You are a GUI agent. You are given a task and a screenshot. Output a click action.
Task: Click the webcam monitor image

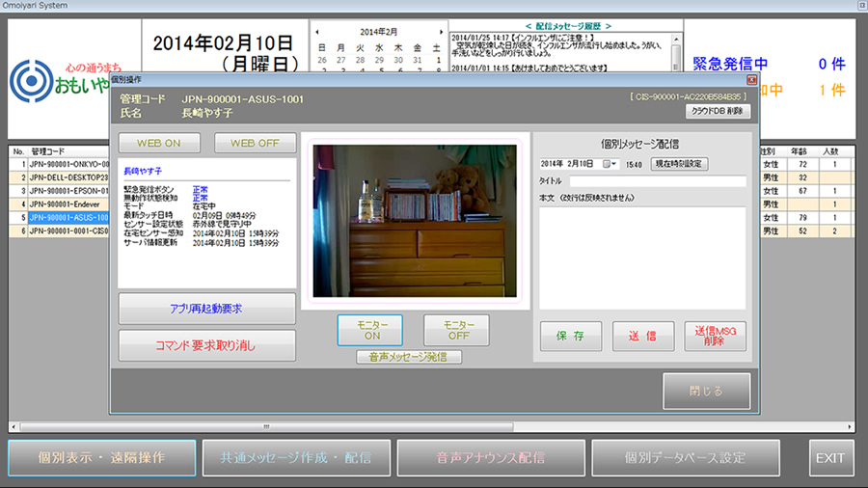click(416, 220)
